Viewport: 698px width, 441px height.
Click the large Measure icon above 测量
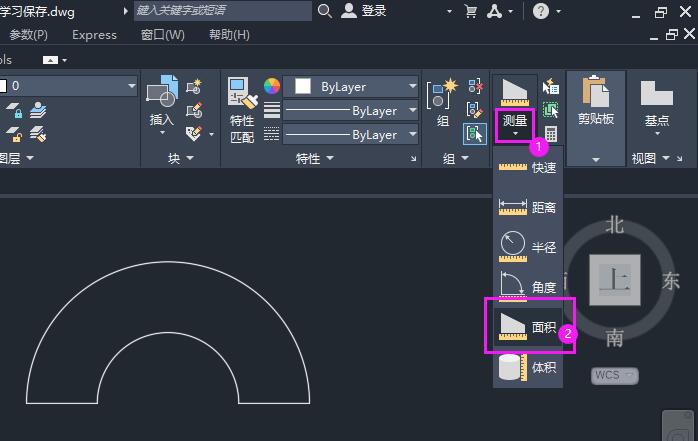point(515,92)
